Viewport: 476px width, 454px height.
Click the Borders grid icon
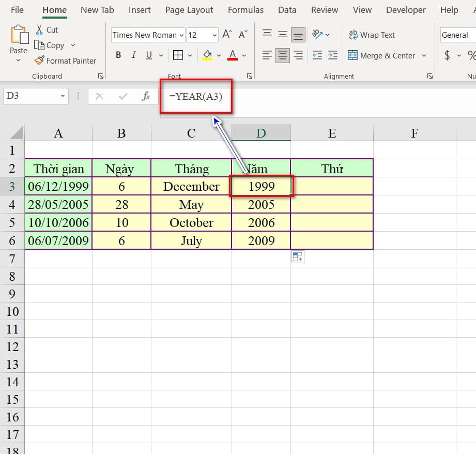(x=178, y=55)
